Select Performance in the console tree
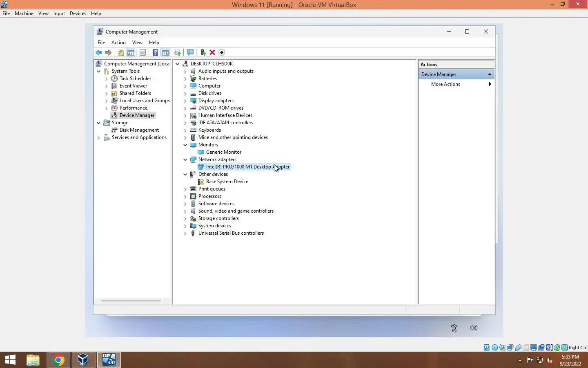The width and height of the screenshot is (588, 368). tap(134, 108)
